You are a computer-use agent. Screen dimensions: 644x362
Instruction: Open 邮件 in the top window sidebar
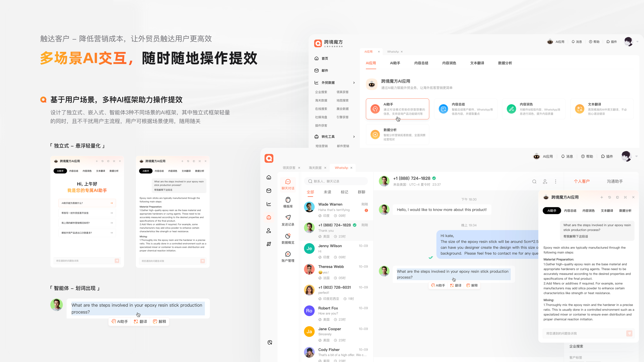point(321,70)
